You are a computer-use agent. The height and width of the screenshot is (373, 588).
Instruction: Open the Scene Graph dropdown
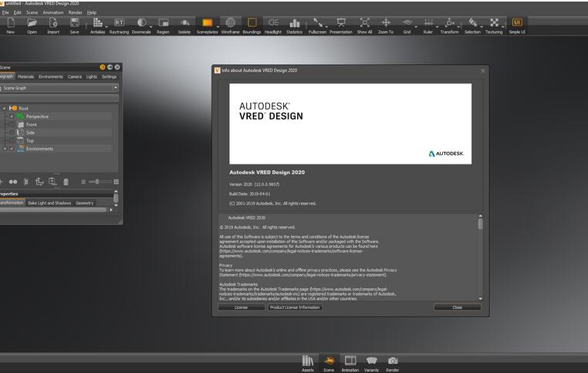(59, 88)
